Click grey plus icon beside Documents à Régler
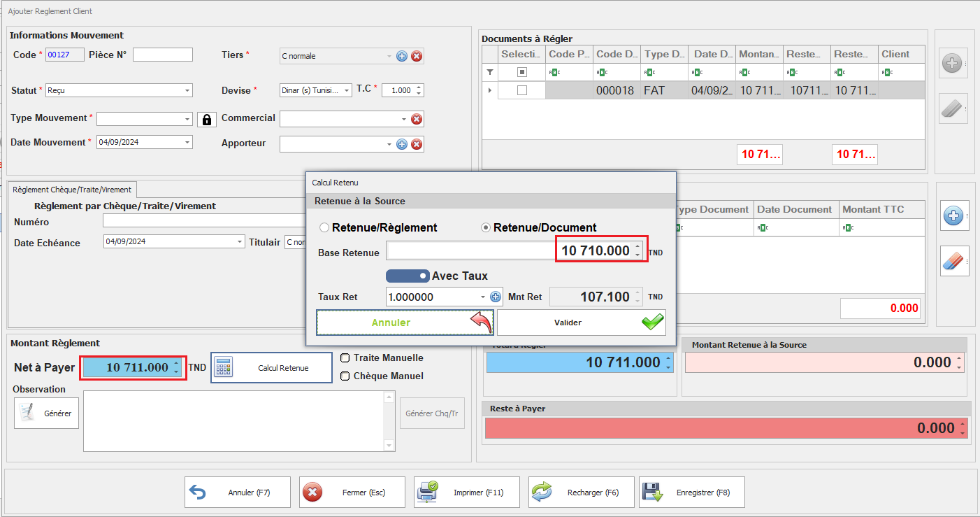 coord(952,63)
